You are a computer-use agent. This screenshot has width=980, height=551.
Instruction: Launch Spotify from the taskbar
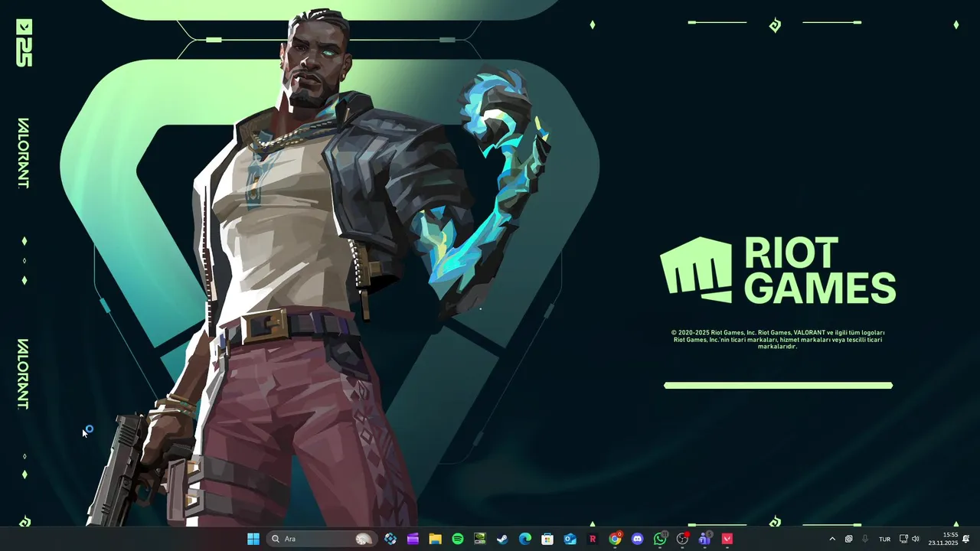click(x=458, y=539)
